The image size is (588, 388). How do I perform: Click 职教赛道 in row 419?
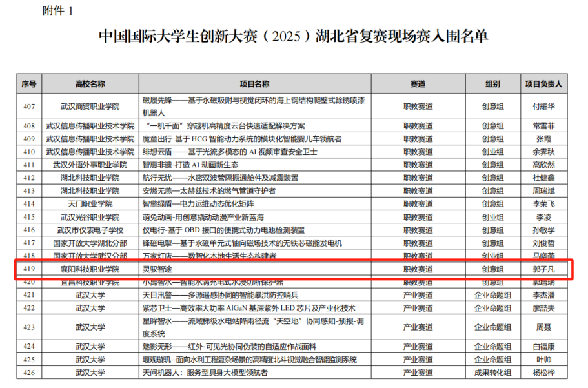click(x=418, y=269)
